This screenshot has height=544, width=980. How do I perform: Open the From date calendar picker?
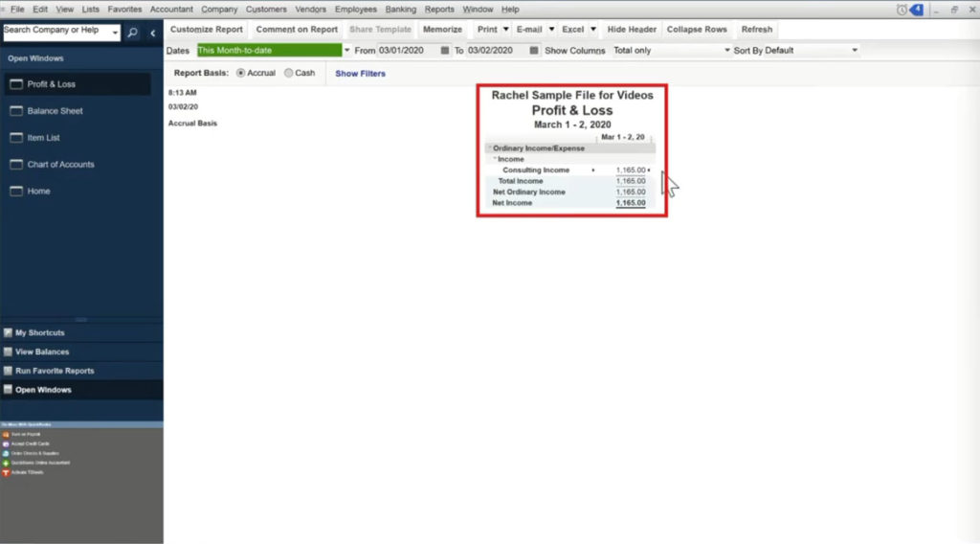pos(444,51)
